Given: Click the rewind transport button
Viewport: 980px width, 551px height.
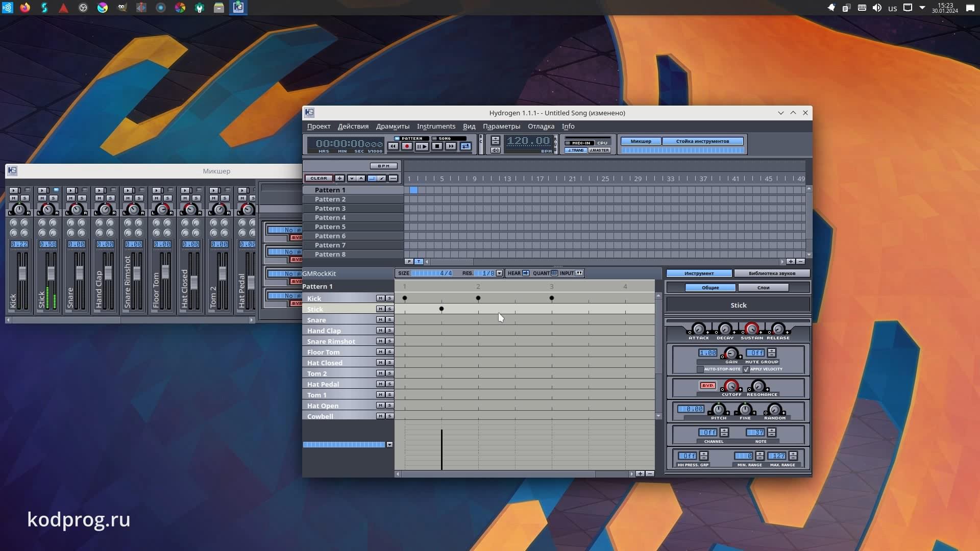Looking at the screenshot, I should click(x=393, y=146).
